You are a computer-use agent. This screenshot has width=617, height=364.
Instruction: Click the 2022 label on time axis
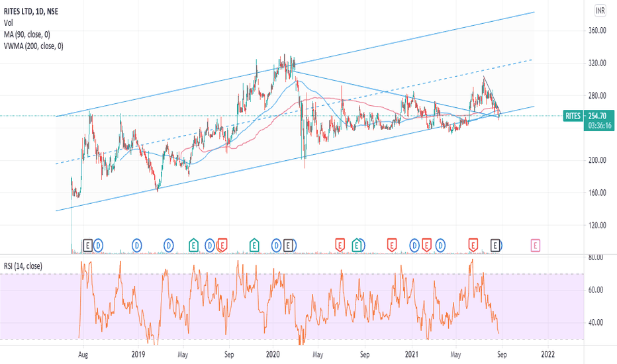pyautogui.click(x=547, y=355)
